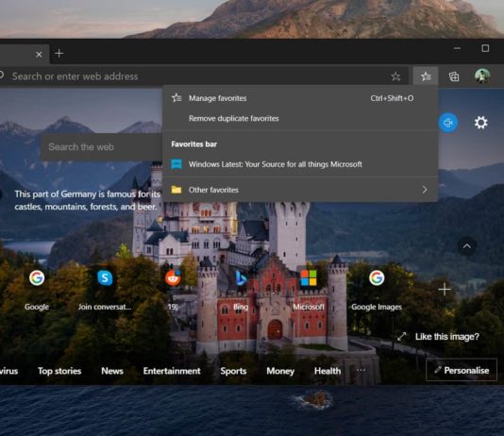Focus the Search the web box
504x436 pixels.
[x=102, y=147]
